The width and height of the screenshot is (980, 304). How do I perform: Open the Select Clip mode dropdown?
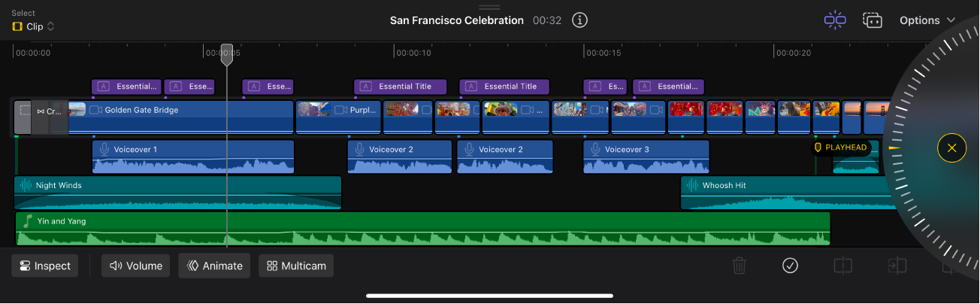(x=33, y=26)
